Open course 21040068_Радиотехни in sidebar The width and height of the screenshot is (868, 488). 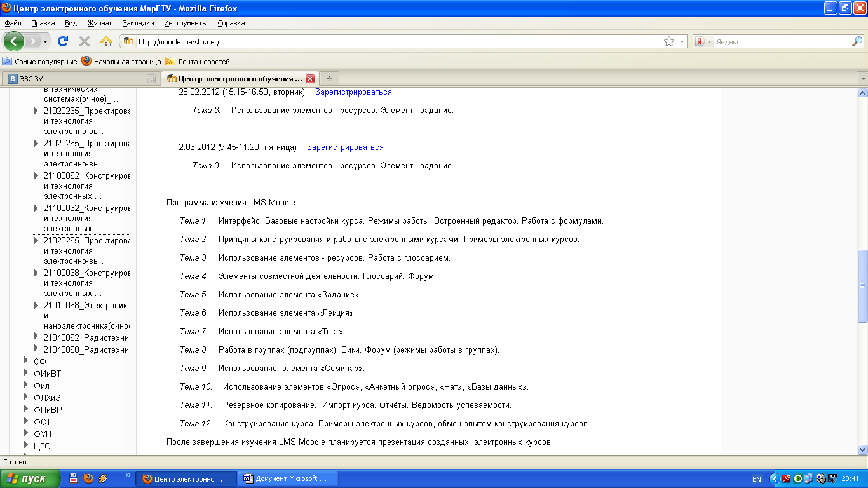pos(86,349)
